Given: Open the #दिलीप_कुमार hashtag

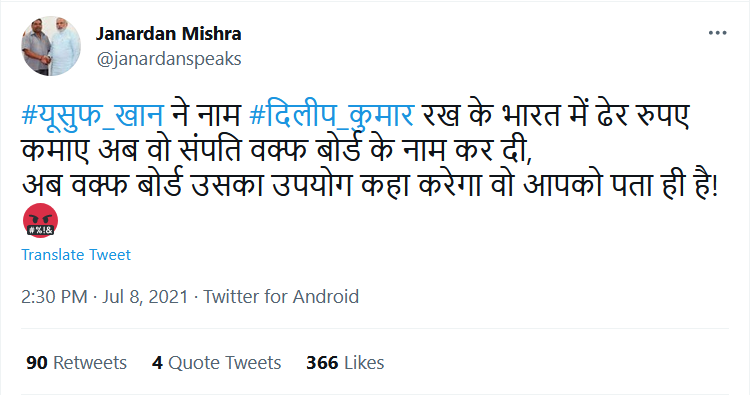Looking at the screenshot, I should 332,116.
